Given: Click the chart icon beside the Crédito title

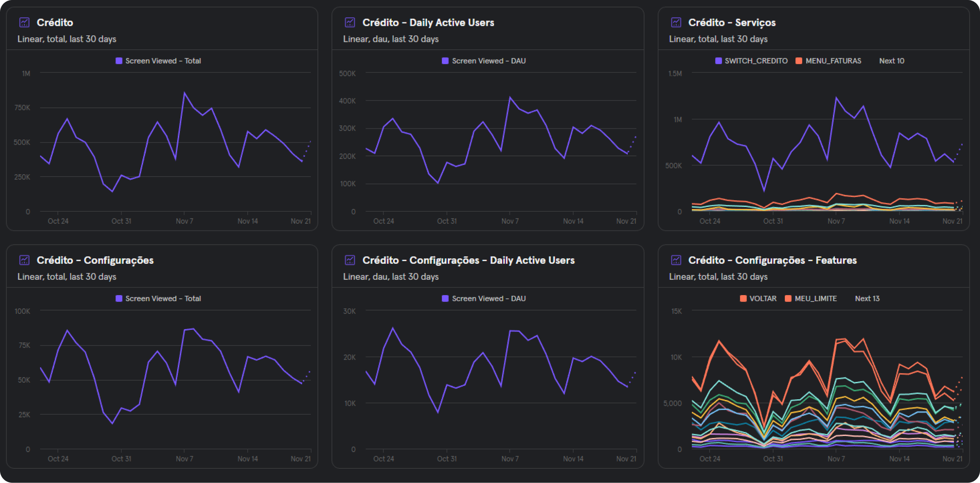Looking at the screenshot, I should tap(24, 22).
